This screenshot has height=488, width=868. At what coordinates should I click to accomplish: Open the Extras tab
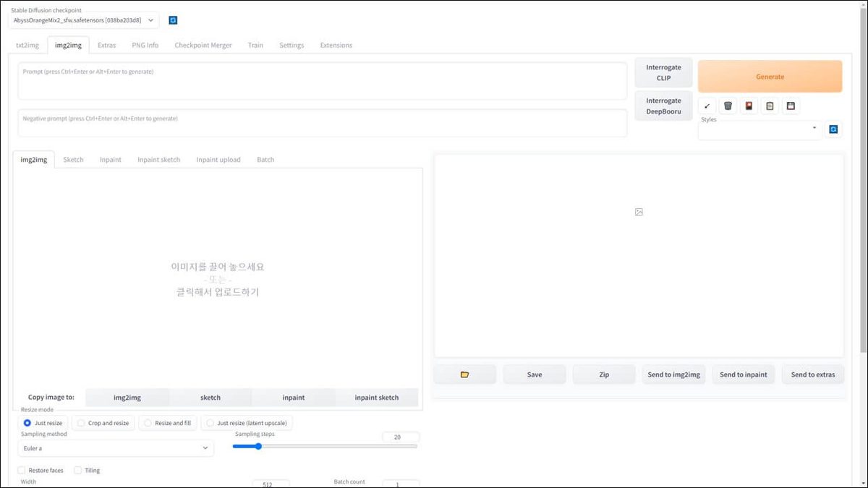pyautogui.click(x=106, y=45)
